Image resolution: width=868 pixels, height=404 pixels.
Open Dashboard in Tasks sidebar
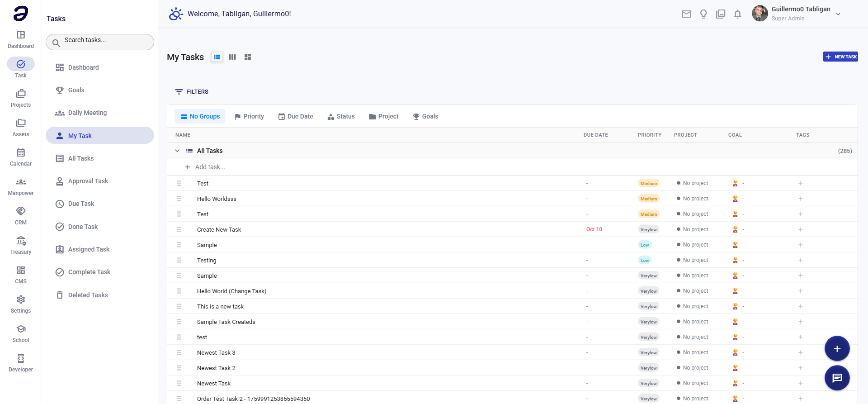pos(100,67)
